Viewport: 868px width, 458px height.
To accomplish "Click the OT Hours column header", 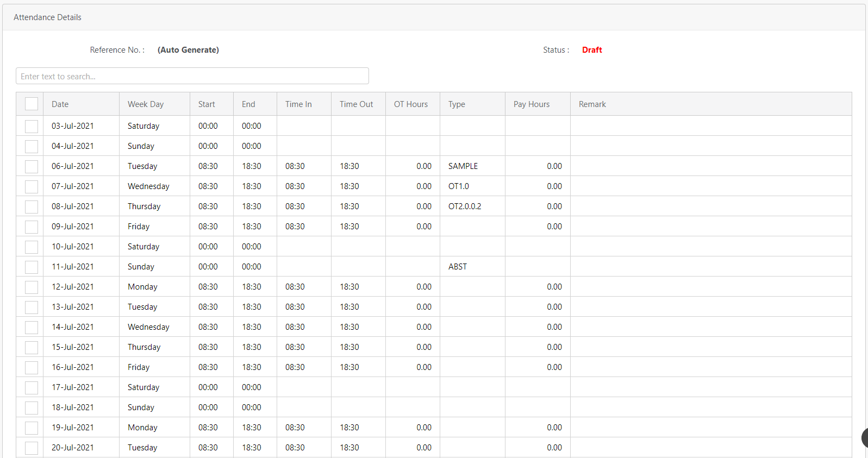I will pyautogui.click(x=413, y=104).
